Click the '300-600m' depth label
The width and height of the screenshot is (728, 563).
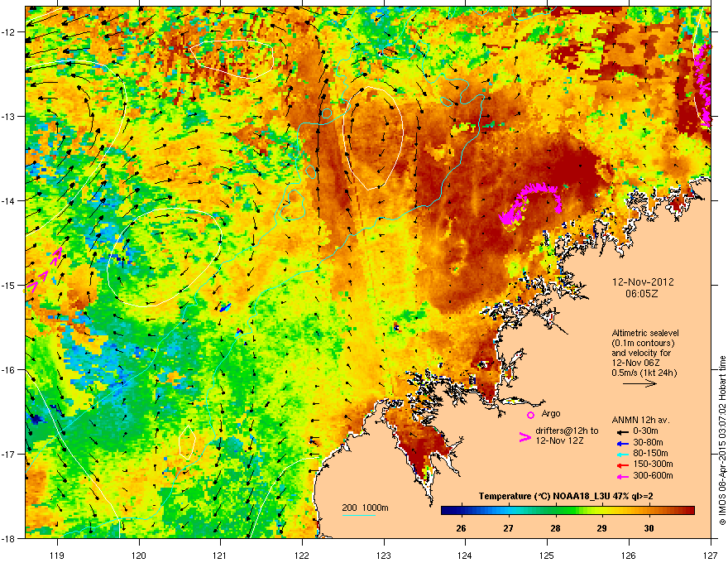653,476
